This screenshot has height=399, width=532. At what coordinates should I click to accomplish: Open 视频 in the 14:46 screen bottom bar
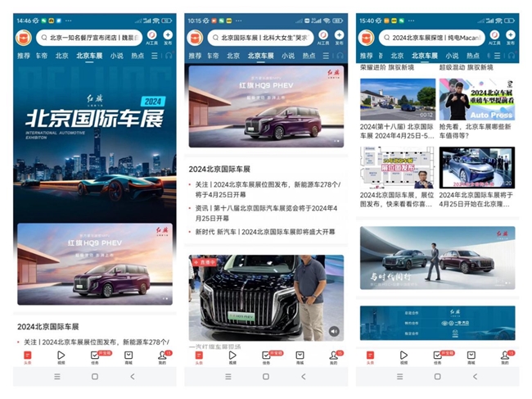[x=61, y=357]
